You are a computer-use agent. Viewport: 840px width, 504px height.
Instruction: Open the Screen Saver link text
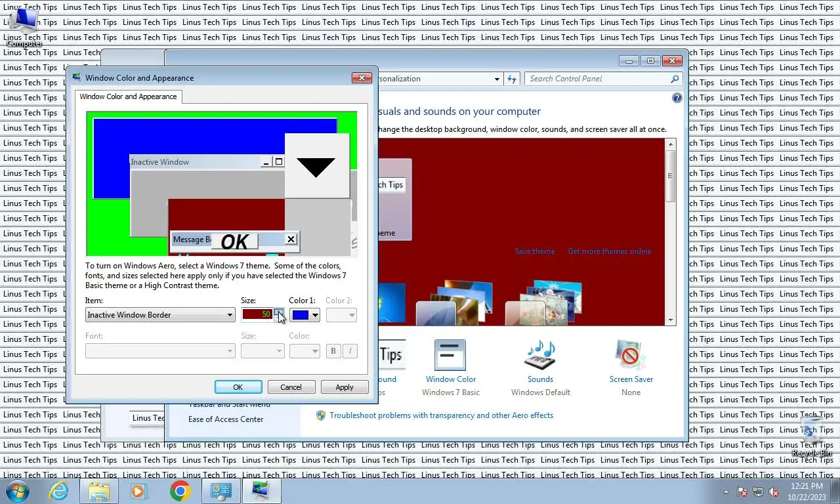click(x=631, y=379)
